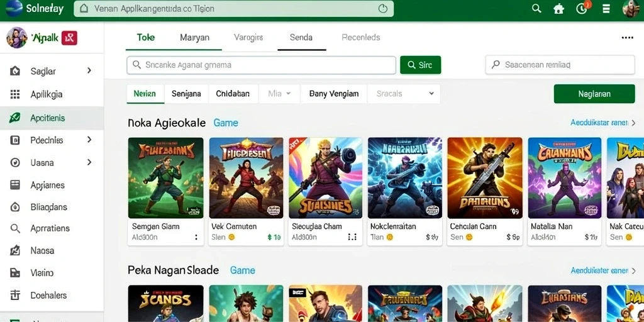Focus the Saacenean remiiad search field
Viewport: 644px width, 322px height.
(x=560, y=65)
